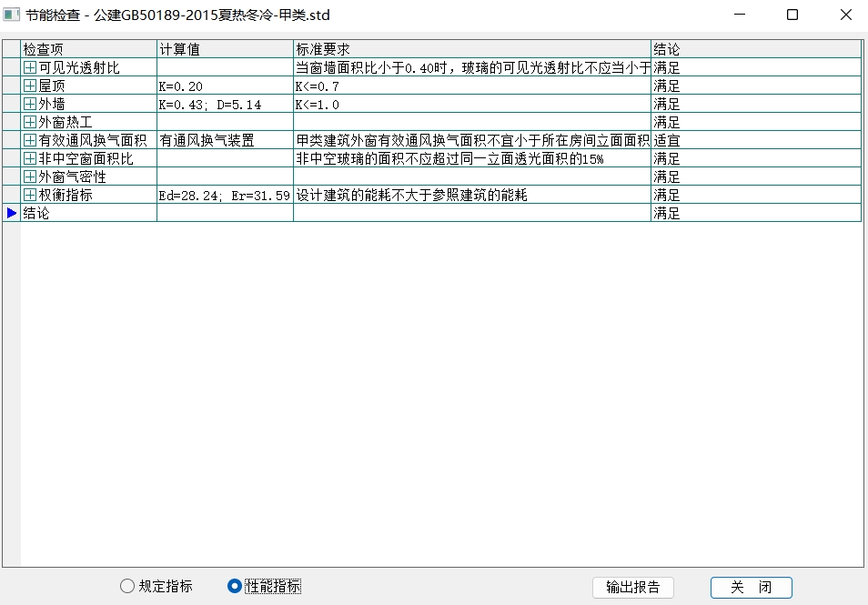Click the 输出报告 button

[x=633, y=587]
